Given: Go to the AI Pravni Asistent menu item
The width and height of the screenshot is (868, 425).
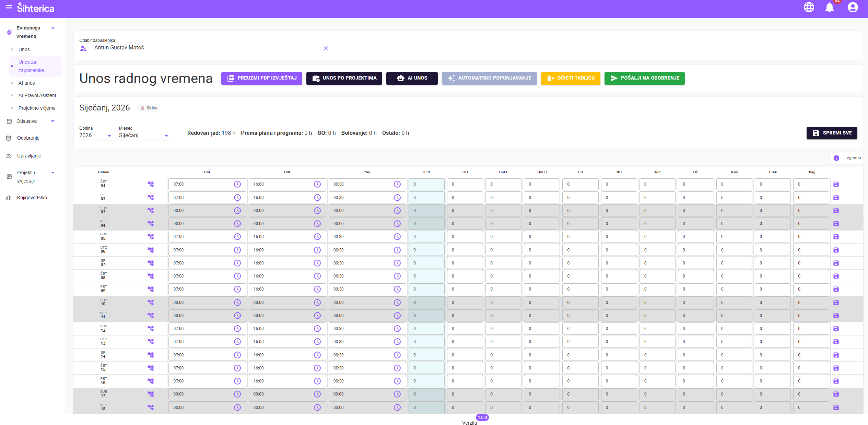Looking at the screenshot, I should [37, 95].
